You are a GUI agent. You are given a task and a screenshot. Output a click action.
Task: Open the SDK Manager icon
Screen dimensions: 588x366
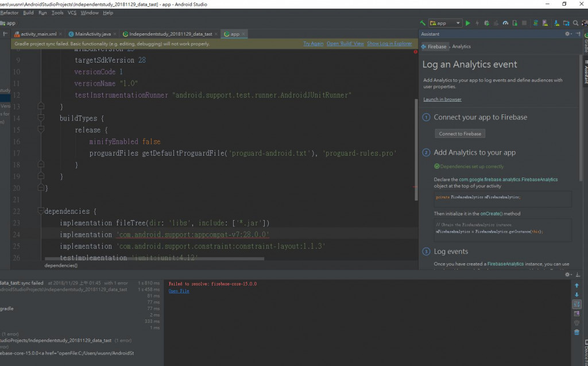point(556,23)
